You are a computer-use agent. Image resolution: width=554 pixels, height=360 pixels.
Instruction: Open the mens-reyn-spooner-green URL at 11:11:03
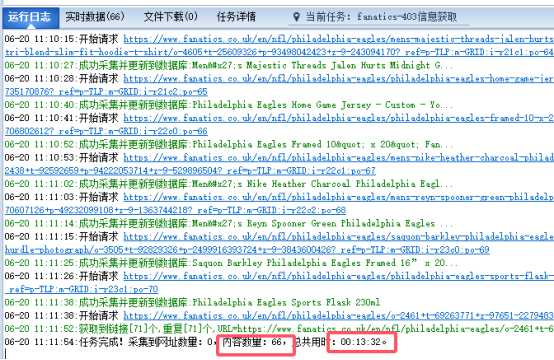click(338, 197)
